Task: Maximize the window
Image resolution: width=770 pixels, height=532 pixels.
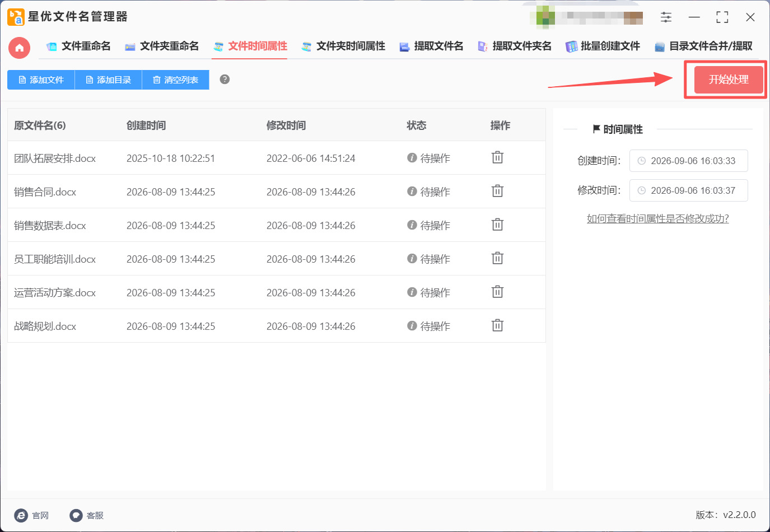Action: tap(722, 17)
